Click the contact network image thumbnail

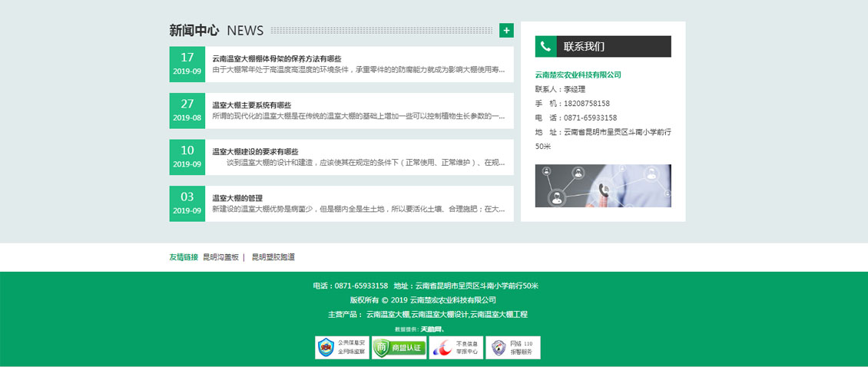pyautogui.click(x=603, y=186)
